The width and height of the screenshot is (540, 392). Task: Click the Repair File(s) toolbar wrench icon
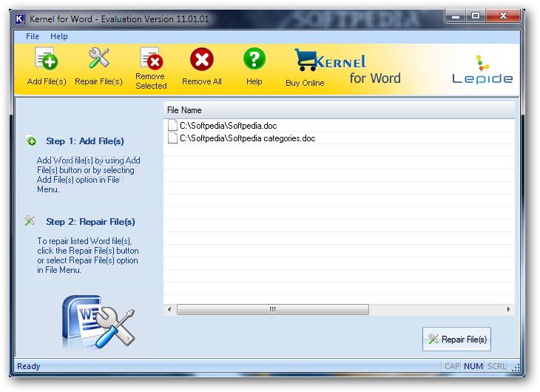pyautogui.click(x=99, y=58)
